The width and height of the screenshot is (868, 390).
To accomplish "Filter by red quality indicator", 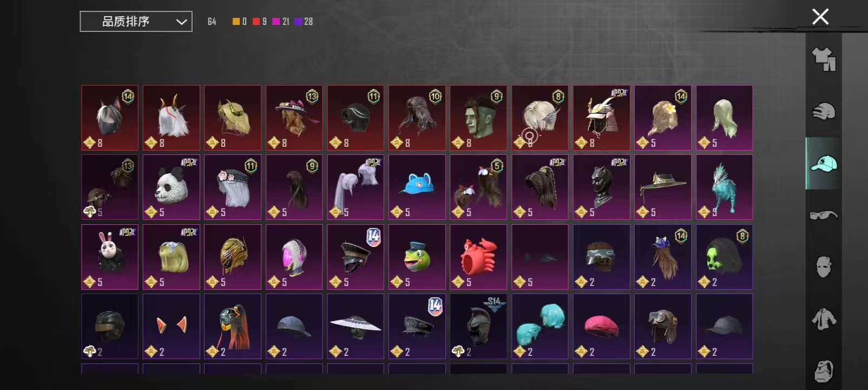I will coord(260,21).
